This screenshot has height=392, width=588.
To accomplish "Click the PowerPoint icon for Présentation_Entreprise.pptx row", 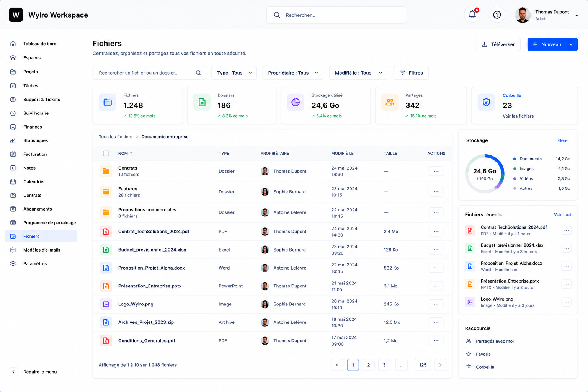I will click(x=106, y=286).
